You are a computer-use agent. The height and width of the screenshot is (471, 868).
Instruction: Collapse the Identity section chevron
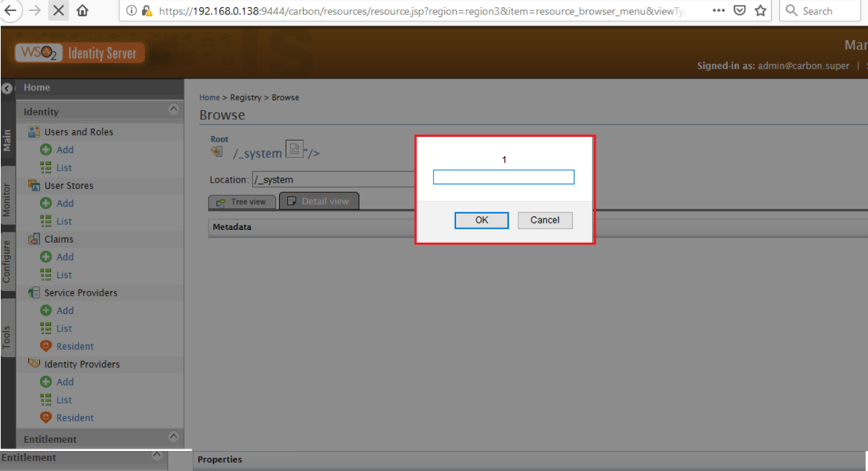(x=173, y=108)
